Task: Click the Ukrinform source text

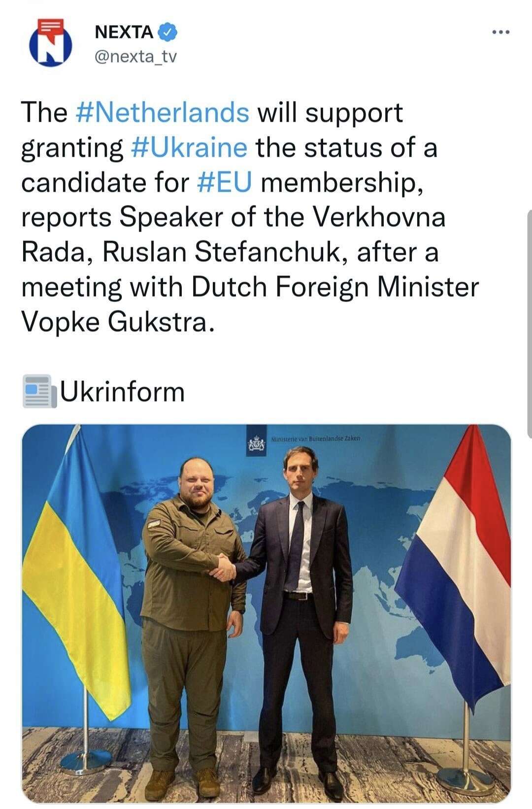Action: point(122,391)
